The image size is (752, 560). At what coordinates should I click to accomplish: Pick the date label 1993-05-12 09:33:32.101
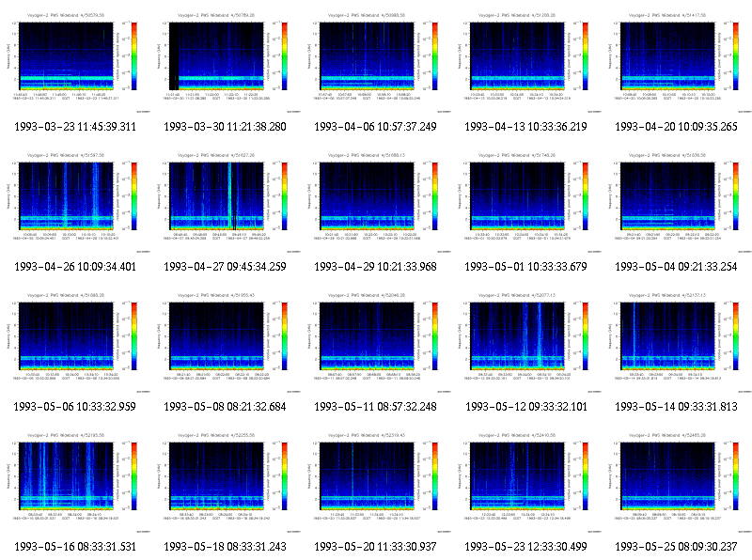[526, 407]
